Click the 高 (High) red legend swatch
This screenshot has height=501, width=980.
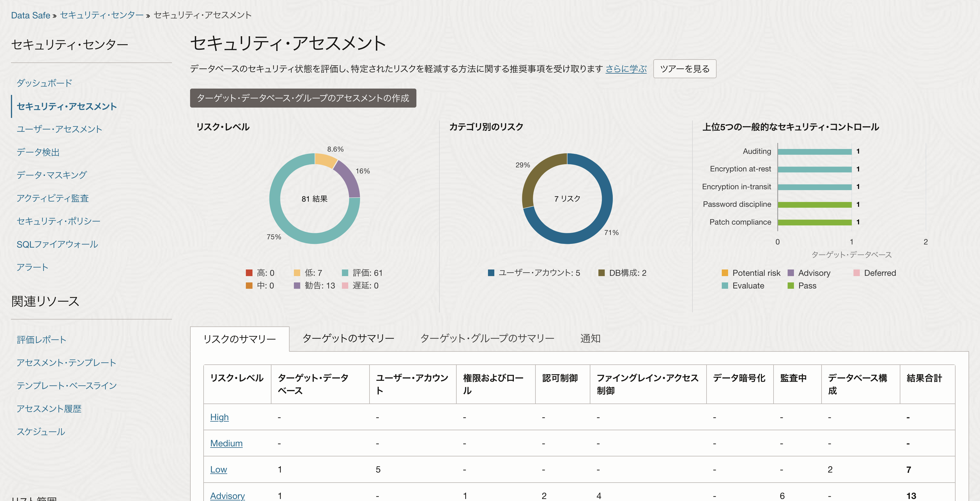point(249,273)
